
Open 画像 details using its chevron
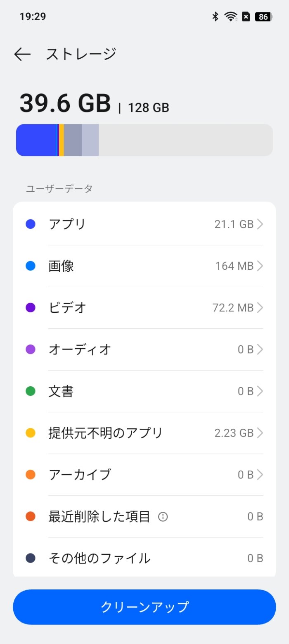pyautogui.click(x=261, y=266)
